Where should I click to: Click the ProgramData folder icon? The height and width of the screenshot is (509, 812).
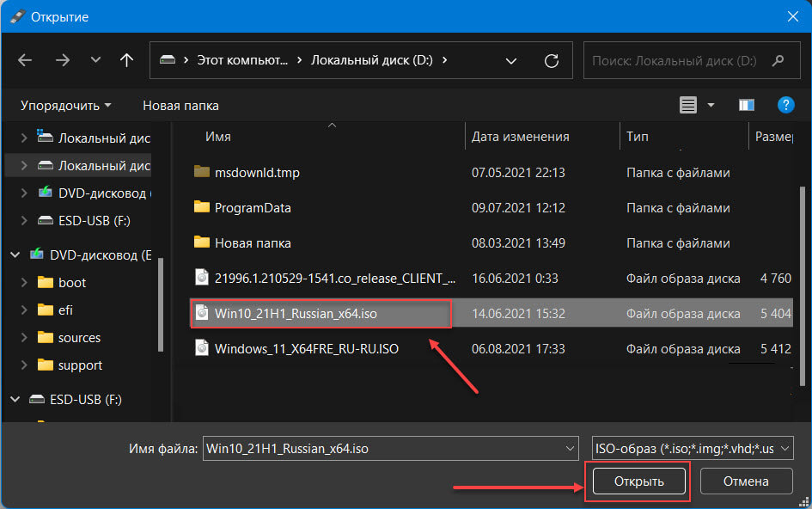tap(201, 207)
